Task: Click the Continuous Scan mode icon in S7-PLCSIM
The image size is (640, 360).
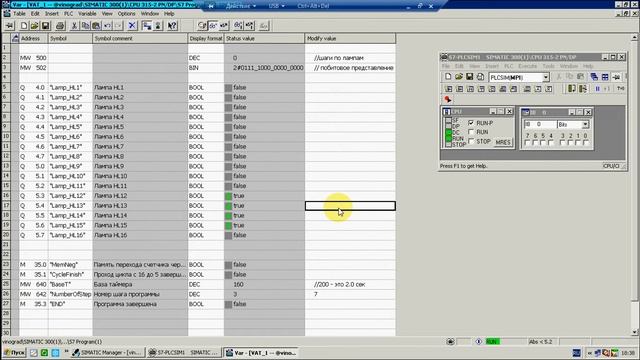Action: coord(582,89)
